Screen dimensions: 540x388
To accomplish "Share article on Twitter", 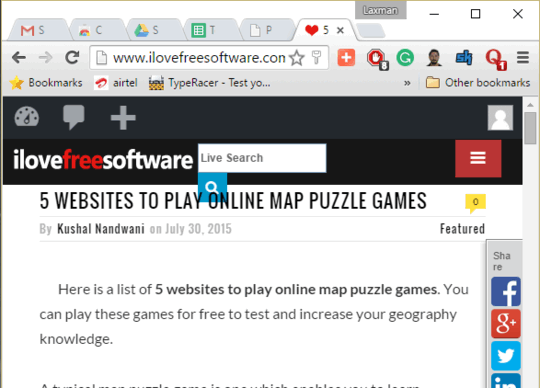I will (506, 356).
